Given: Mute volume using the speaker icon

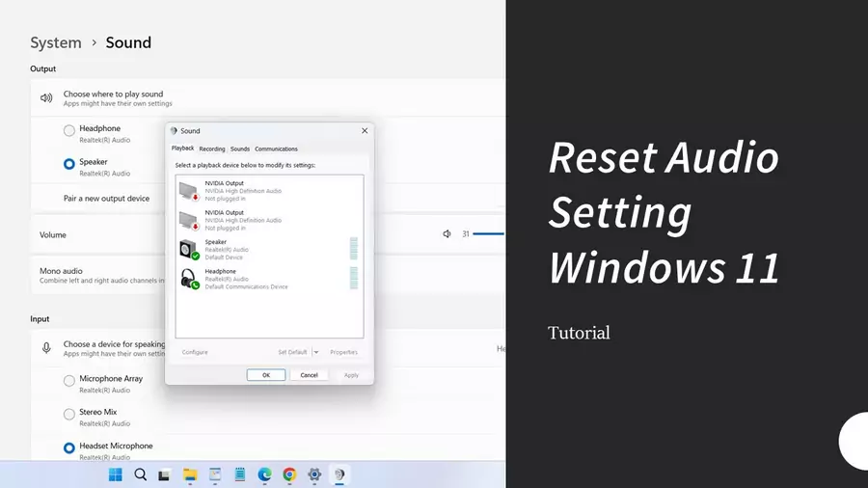Looking at the screenshot, I should coord(447,234).
